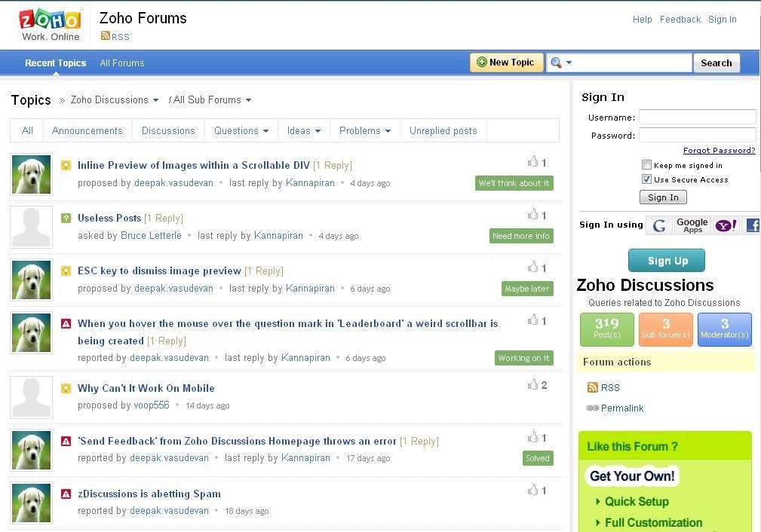The image size is (761, 532).
Task: Open the Forgot Password link
Action: click(x=719, y=150)
